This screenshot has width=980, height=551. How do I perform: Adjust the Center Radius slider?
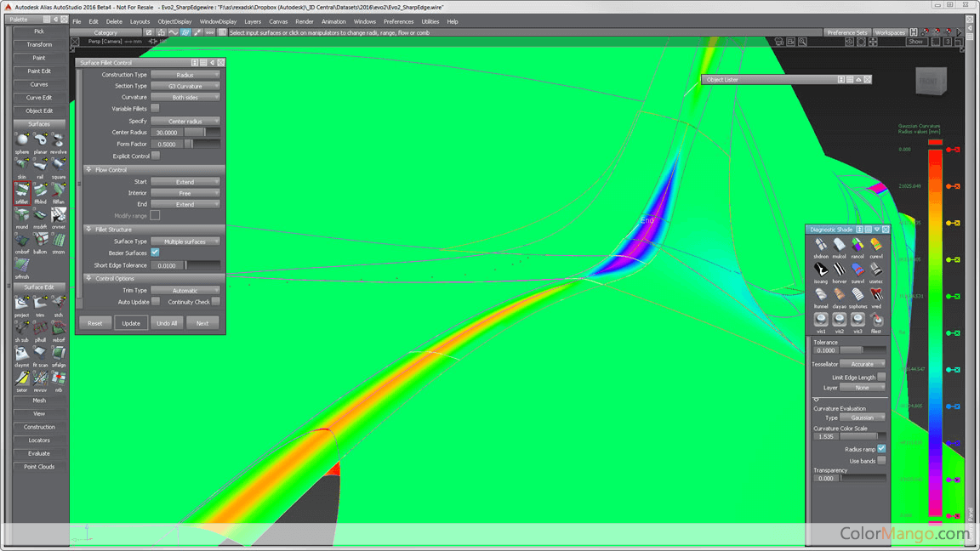click(x=202, y=133)
